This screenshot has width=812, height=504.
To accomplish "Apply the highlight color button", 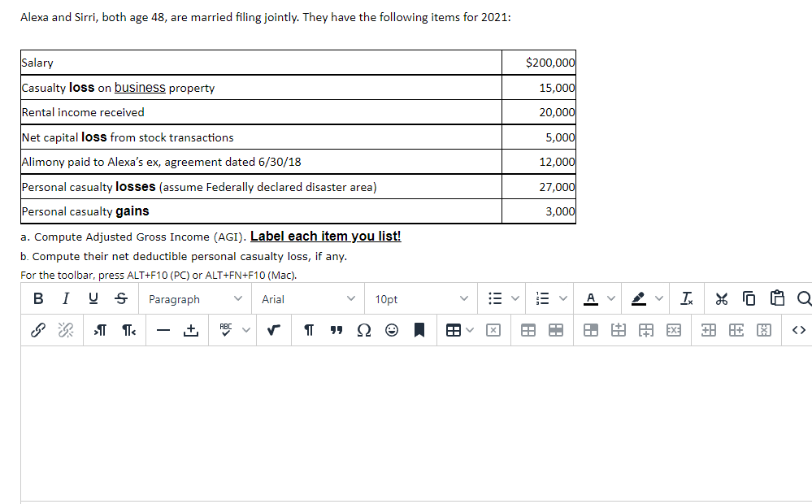I will pos(639,298).
